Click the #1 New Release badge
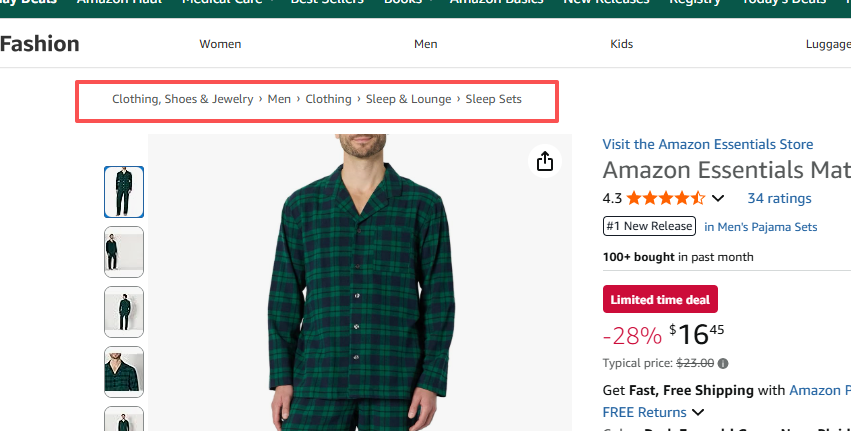This screenshot has width=851, height=431. [649, 226]
